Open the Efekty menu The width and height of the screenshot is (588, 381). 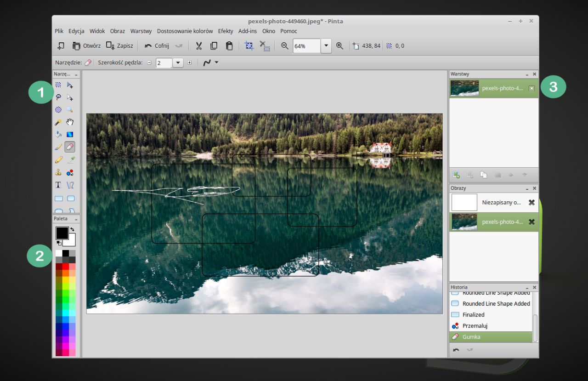226,31
